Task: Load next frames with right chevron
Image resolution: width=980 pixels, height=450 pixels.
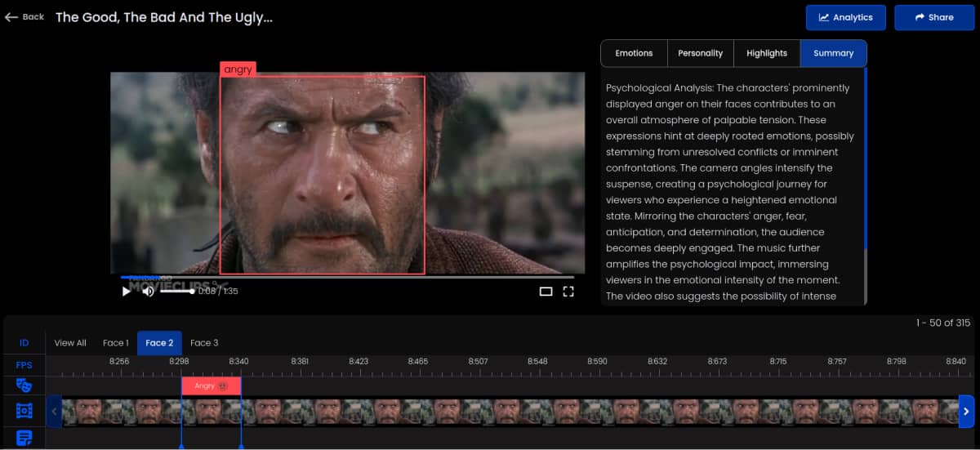Action: pos(966,412)
